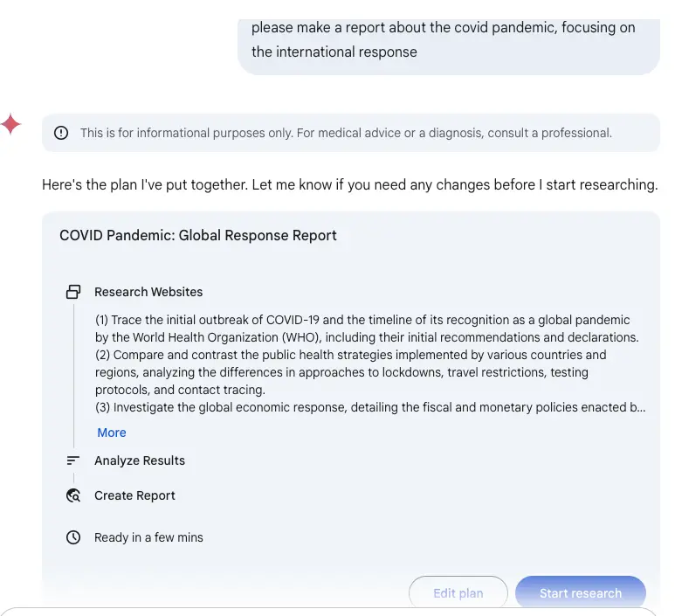
Task: Select the Create Report label
Action: pos(134,495)
